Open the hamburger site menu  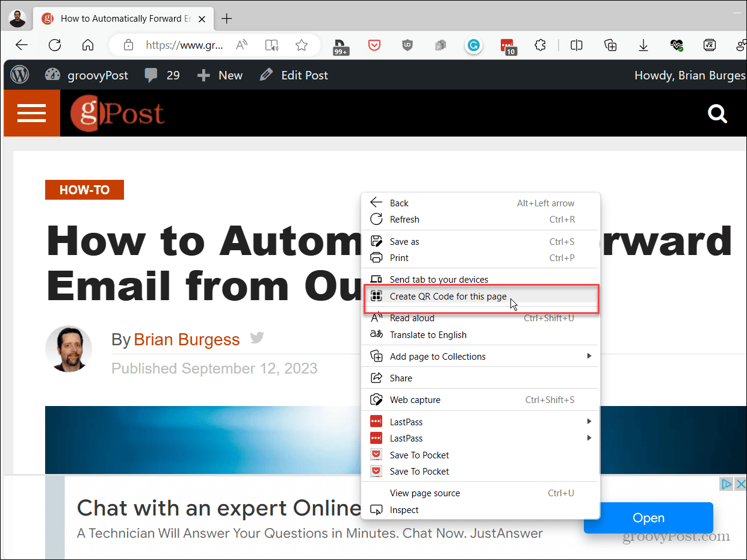tap(32, 113)
